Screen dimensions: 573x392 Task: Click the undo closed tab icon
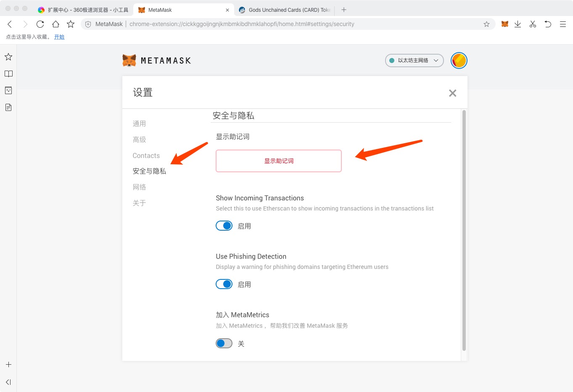(548, 24)
